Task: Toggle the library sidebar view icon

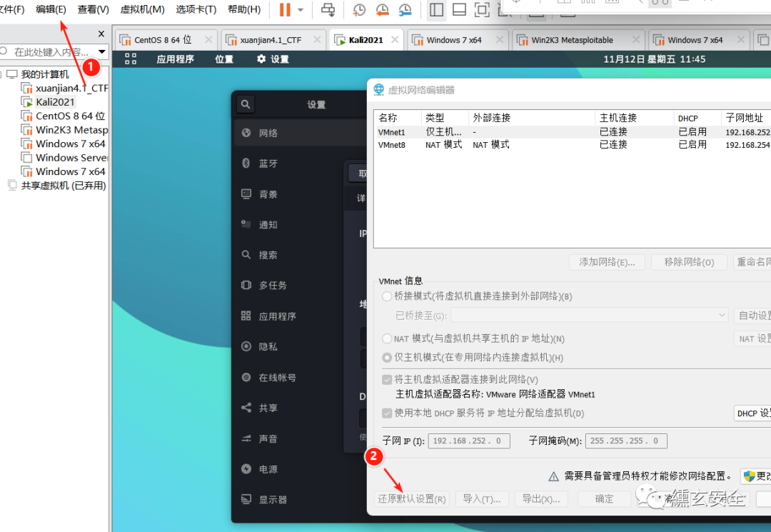Action: tap(436, 9)
